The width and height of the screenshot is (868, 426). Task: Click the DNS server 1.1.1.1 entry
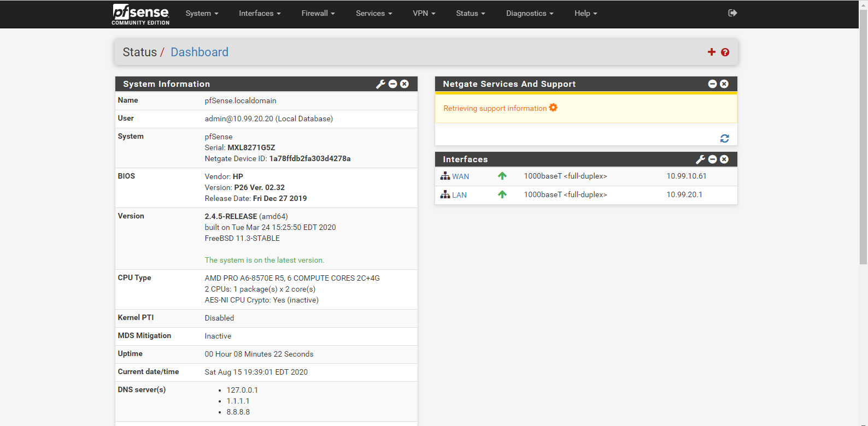point(238,401)
